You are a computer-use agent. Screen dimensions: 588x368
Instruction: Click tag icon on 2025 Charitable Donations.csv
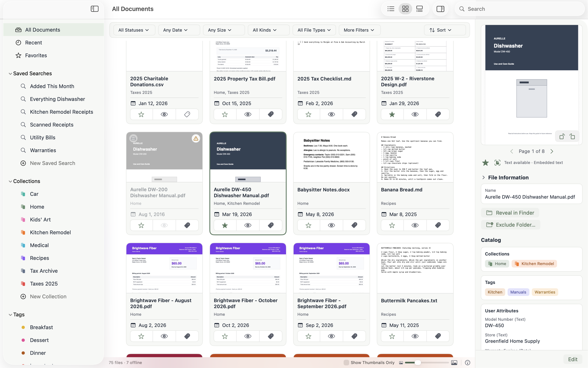(x=187, y=114)
